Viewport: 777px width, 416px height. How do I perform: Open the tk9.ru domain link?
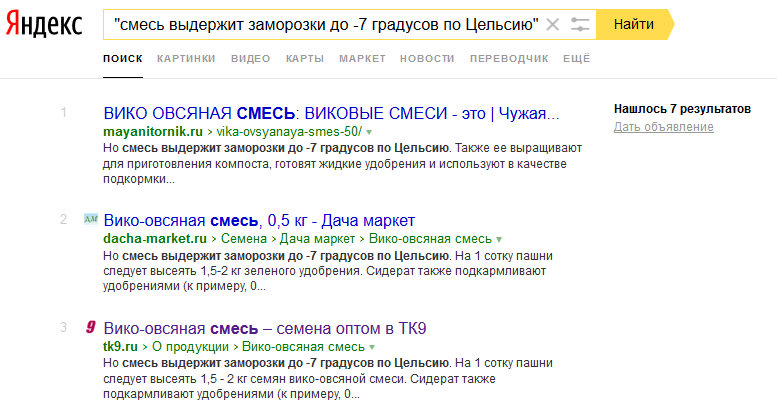coord(120,347)
